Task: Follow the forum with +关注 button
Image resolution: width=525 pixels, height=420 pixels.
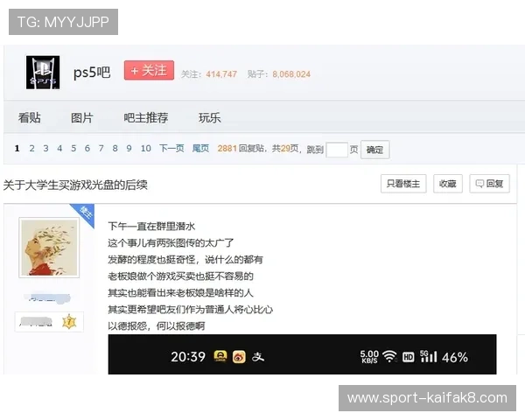Action: 149,70
